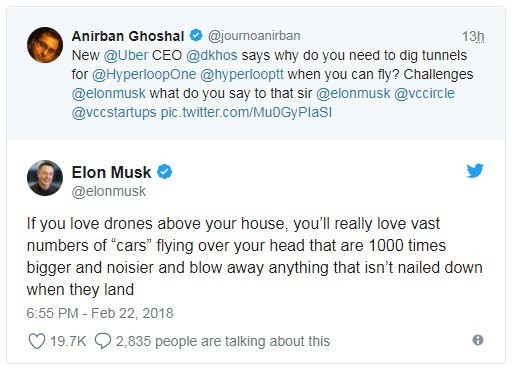Open the @vccircle mention link
Viewport: 513px width, 370px height.
point(424,93)
